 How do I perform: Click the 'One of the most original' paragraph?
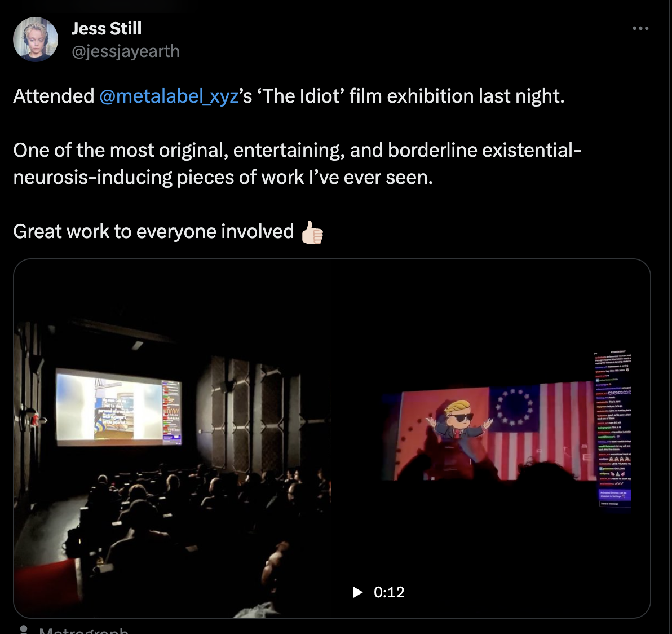(297, 164)
